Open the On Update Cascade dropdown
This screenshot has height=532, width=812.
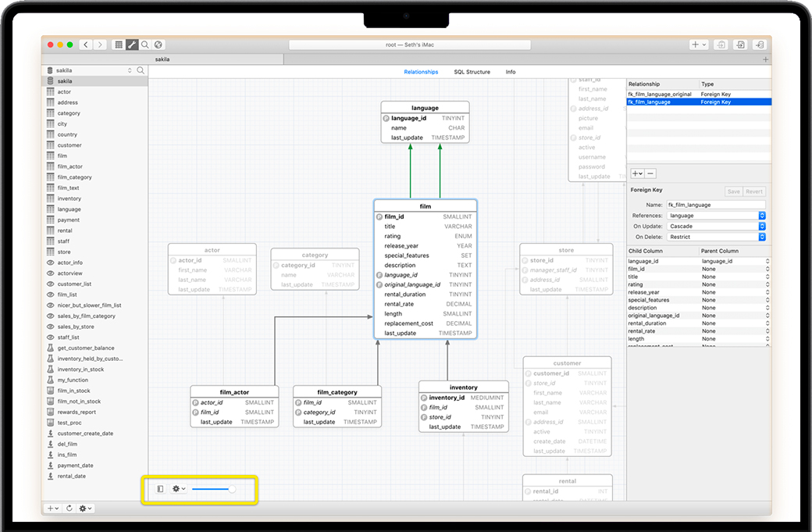716,227
